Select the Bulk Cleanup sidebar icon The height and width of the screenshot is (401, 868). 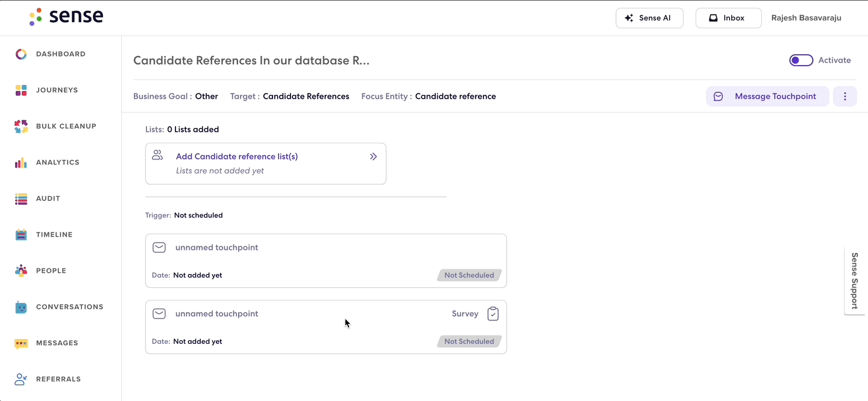[21, 126]
